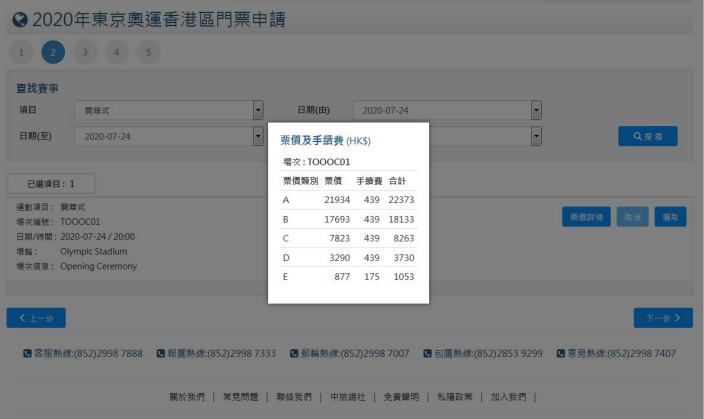Viewport: 704px width, 419px height.
Task: Switch to step 5 circle
Action: tap(148, 52)
